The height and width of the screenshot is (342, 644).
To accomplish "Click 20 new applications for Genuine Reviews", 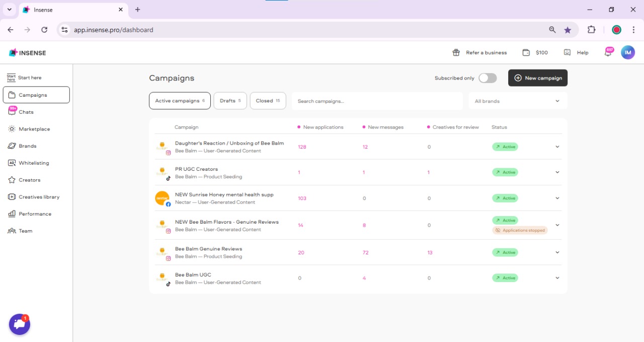I will (301, 252).
